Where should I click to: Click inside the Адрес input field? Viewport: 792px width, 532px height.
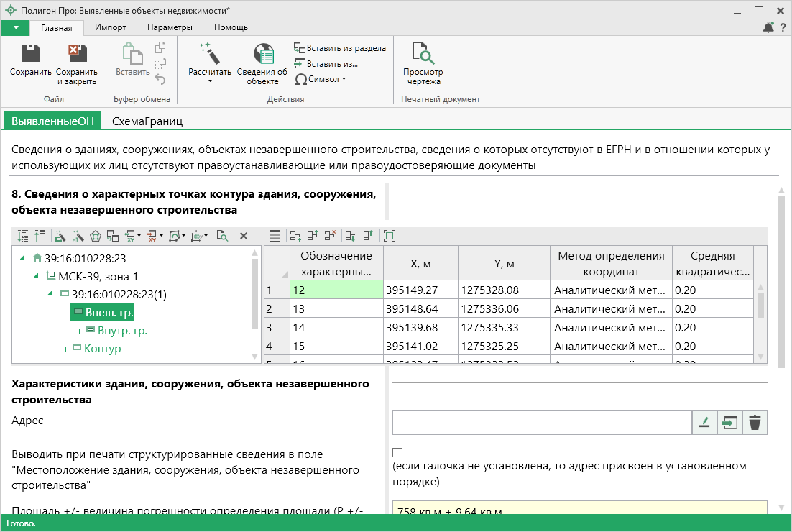coord(541,423)
